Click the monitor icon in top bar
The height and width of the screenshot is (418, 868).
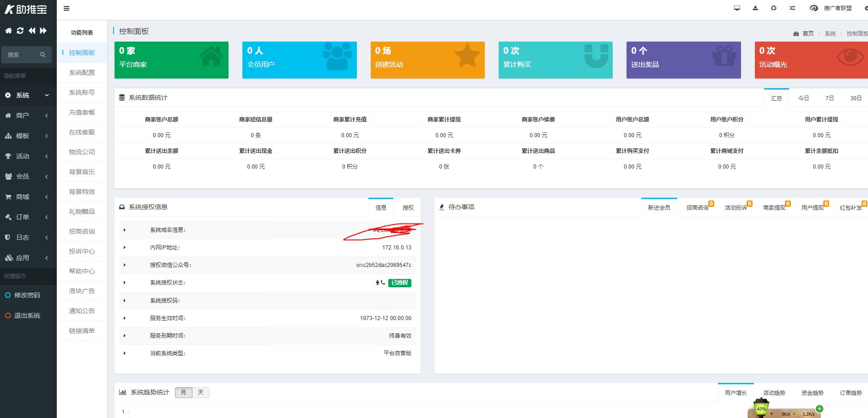point(737,8)
